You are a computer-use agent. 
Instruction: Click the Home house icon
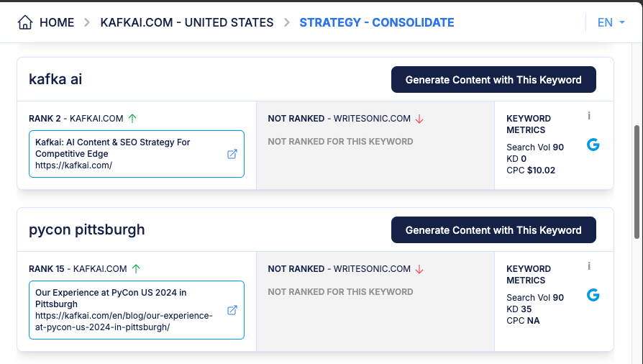click(25, 22)
